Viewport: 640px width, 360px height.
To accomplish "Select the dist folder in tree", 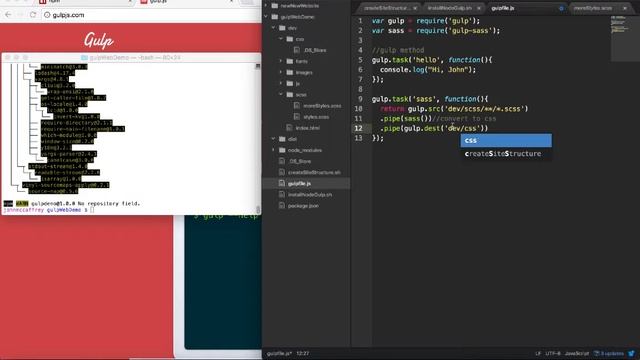I will (292, 139).
